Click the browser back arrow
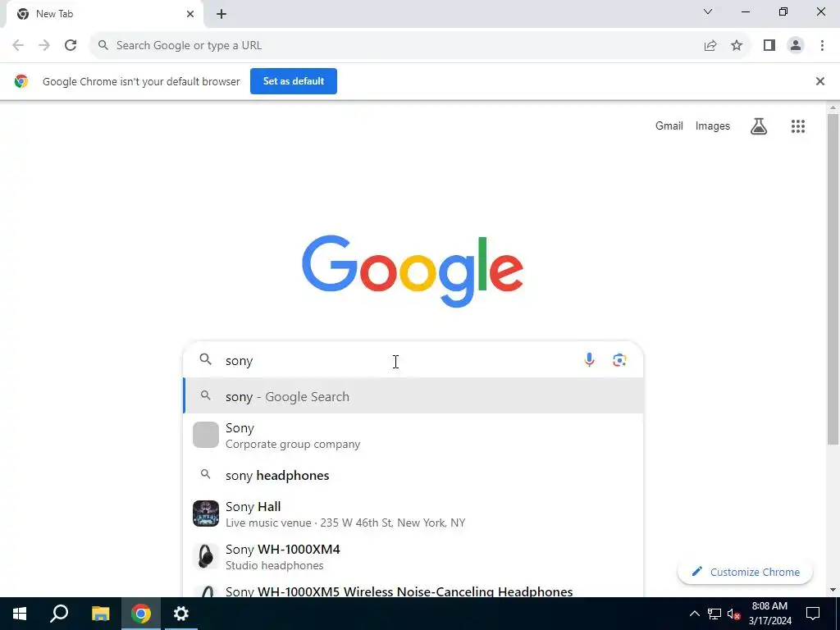The width and height of the screenshot is (840, 630). pos(18,46)
